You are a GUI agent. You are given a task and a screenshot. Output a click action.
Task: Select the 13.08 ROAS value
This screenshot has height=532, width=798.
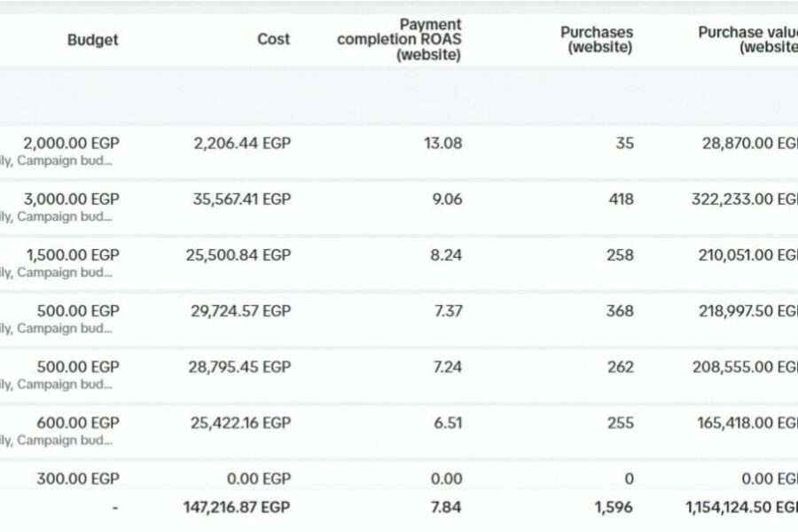[443, 143]
